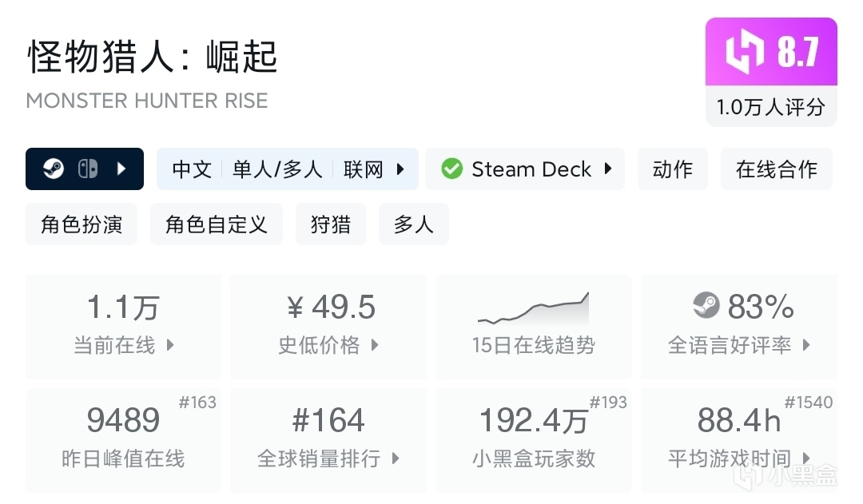Expand the 中文 单人/多人 联网 info arrow

click(x=400, y=169)
